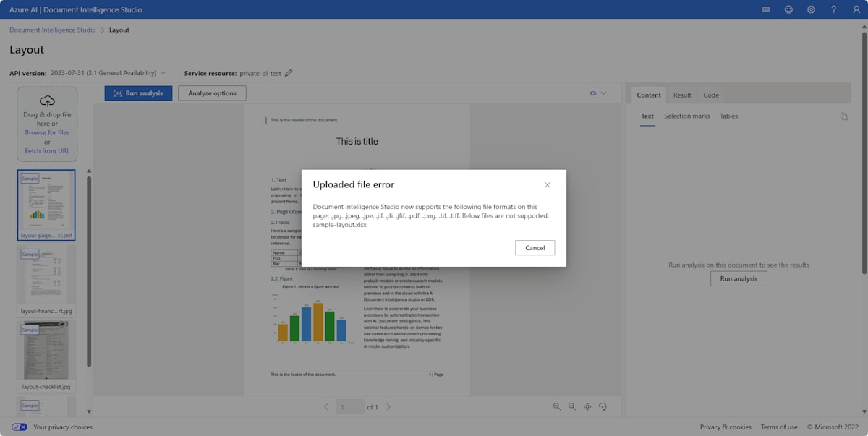
Task: Open the settings gear in the header
Action: (x=811, y=9)
